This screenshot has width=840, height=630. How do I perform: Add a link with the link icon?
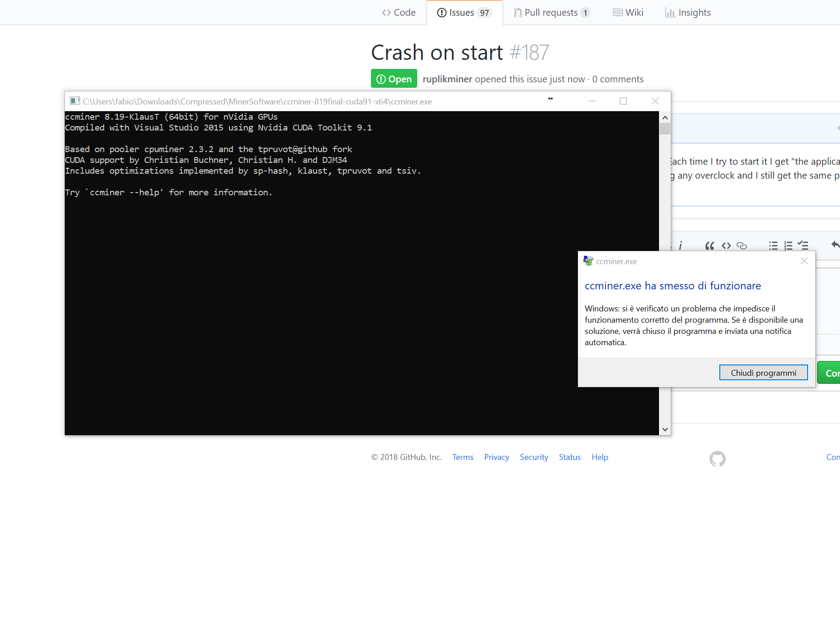[742, 246]
